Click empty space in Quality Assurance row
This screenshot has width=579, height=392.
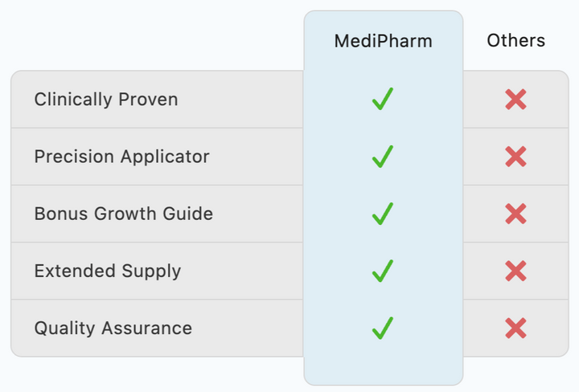pos(248,328)
